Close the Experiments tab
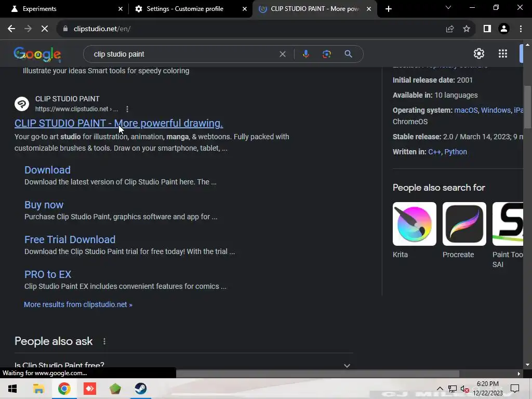This screenshot has width=532, height=399. pos(121,9)
